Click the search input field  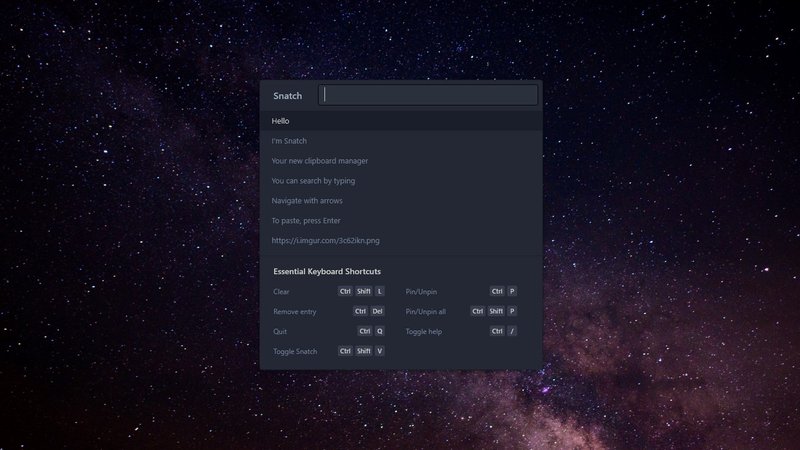(x=428, y=95)
